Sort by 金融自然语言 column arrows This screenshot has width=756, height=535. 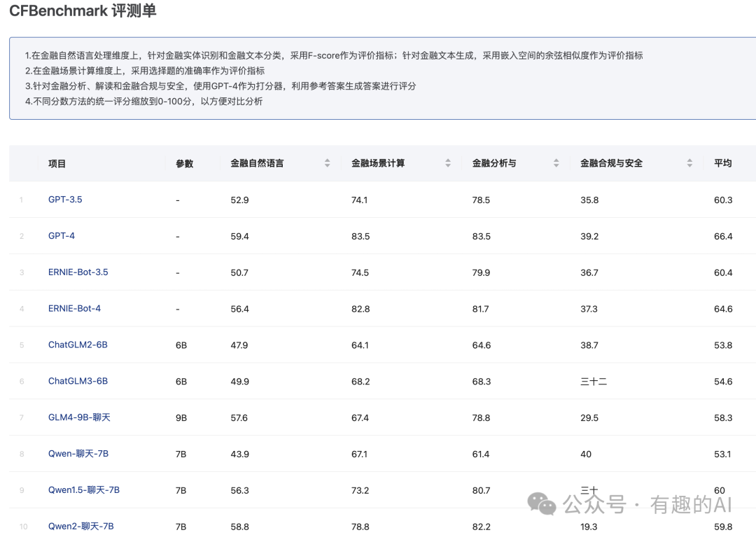[328, 163]
